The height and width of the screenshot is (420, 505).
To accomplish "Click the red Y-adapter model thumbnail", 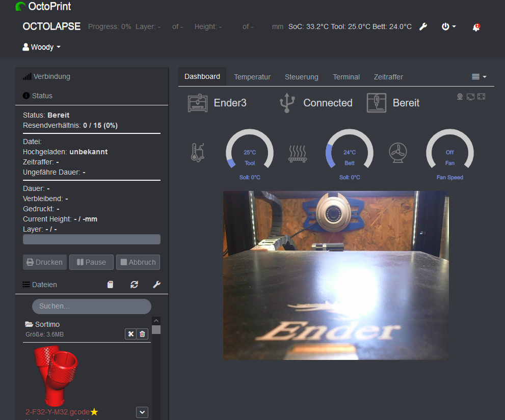I will (x=56, y=376).
